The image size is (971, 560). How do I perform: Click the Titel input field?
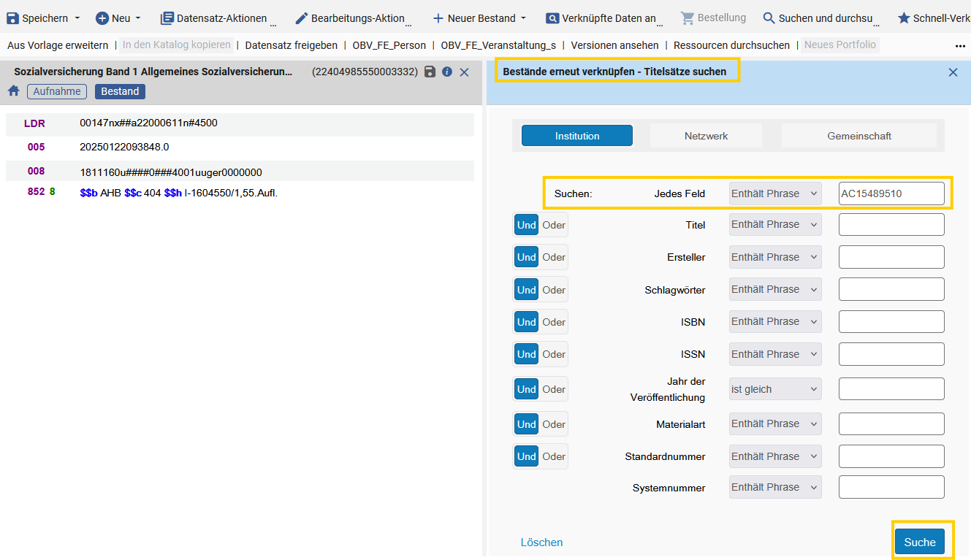coord(891,224)
